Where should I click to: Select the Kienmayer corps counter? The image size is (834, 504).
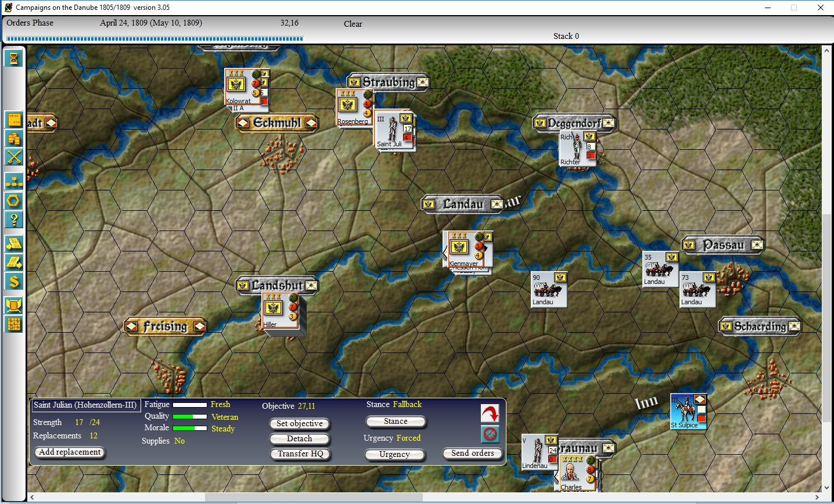coord(466,250)
